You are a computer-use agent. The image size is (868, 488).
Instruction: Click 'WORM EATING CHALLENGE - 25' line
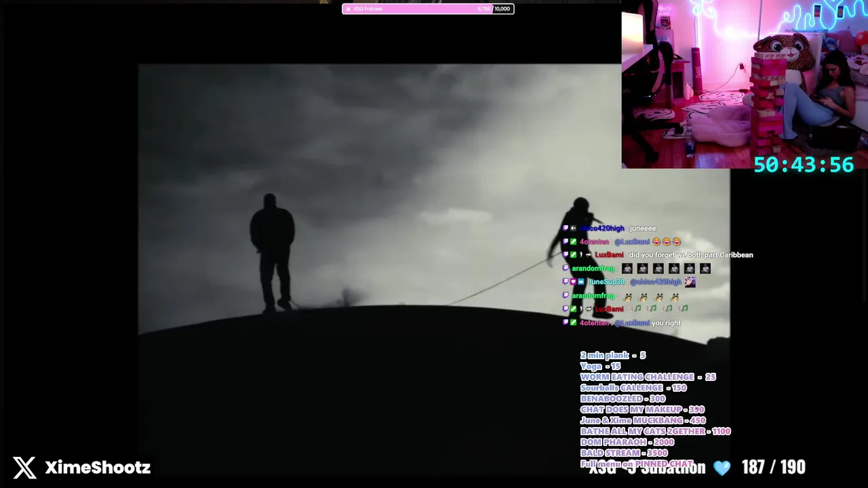tap(648, 377)
